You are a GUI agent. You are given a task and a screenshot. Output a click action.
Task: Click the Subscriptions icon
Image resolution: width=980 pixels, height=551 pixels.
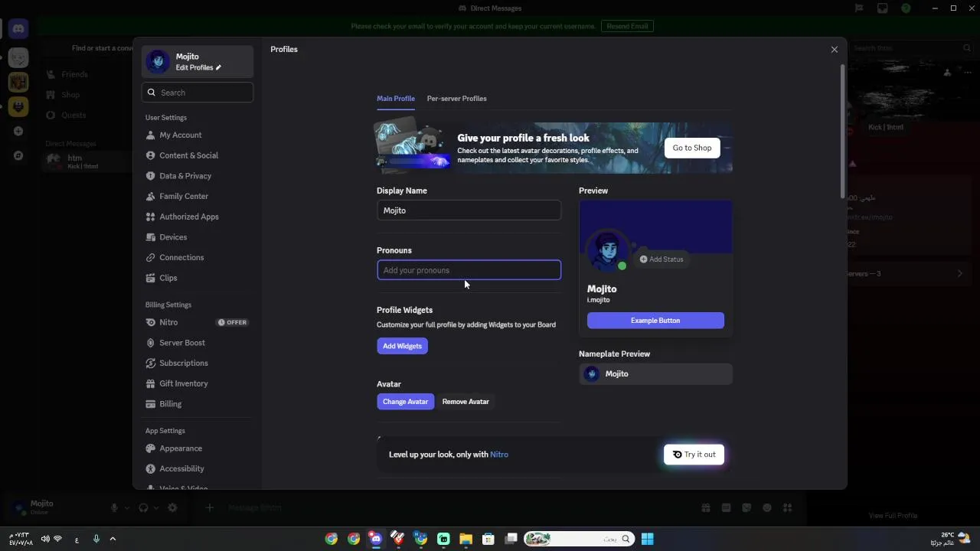(x=151, y=363)
